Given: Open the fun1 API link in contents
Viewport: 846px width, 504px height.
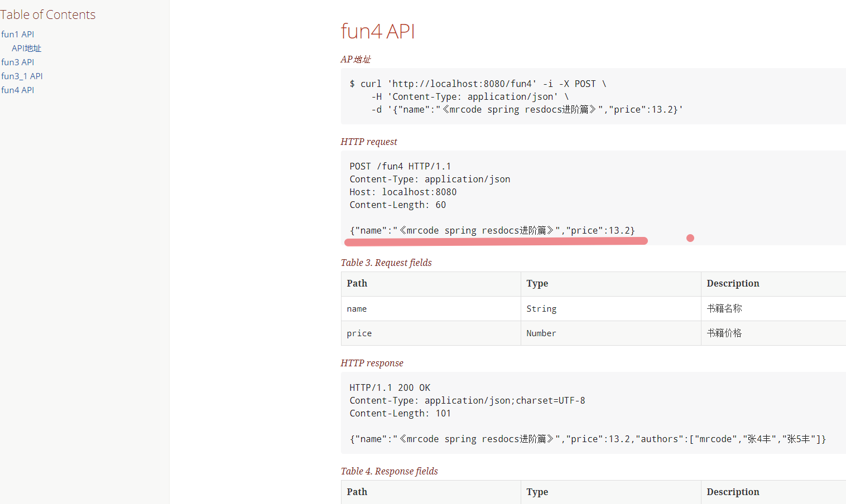Looking at the screenshot, I should click(x=17, y=35).
